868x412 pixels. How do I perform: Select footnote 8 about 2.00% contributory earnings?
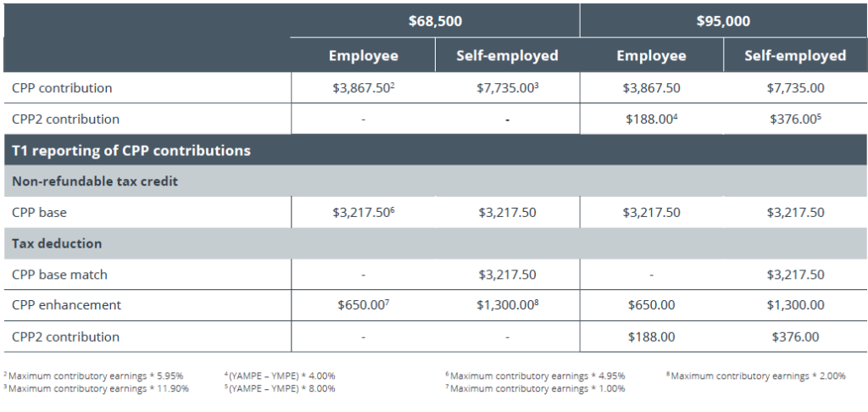click(756, 376)
